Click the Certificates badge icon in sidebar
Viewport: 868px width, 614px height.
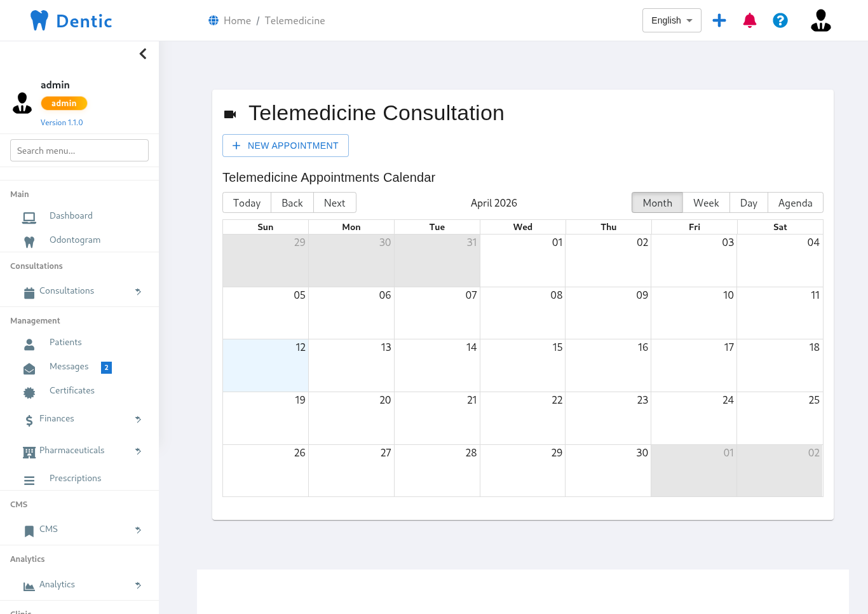coord(29,393)
